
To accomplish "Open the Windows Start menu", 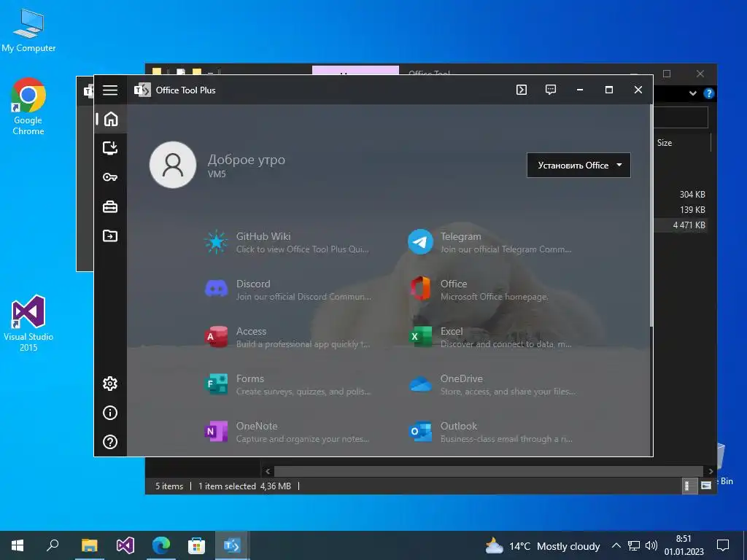I will (x=18, y=545).
